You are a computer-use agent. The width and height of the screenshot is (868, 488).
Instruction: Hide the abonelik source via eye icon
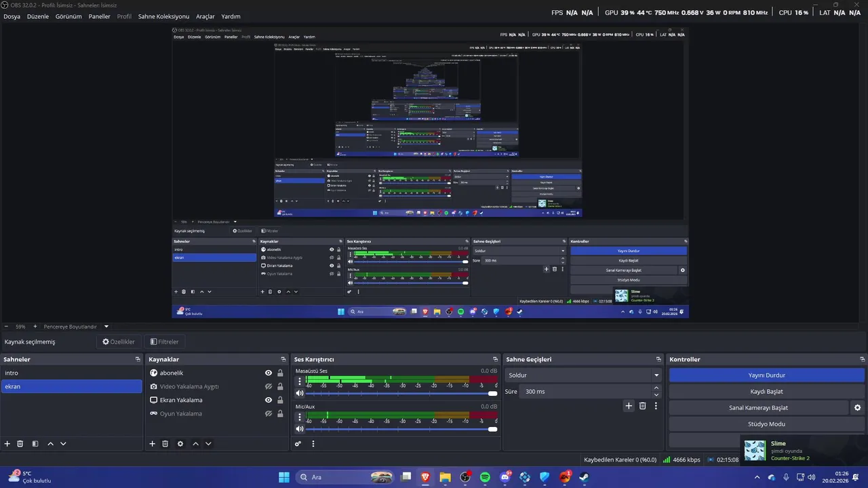(269, 373)
